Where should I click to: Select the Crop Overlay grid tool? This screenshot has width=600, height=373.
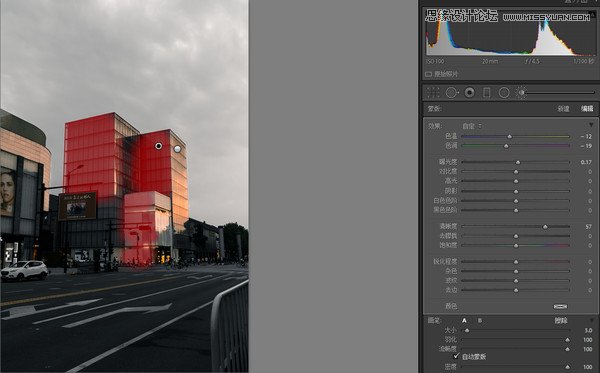point(433,93)
